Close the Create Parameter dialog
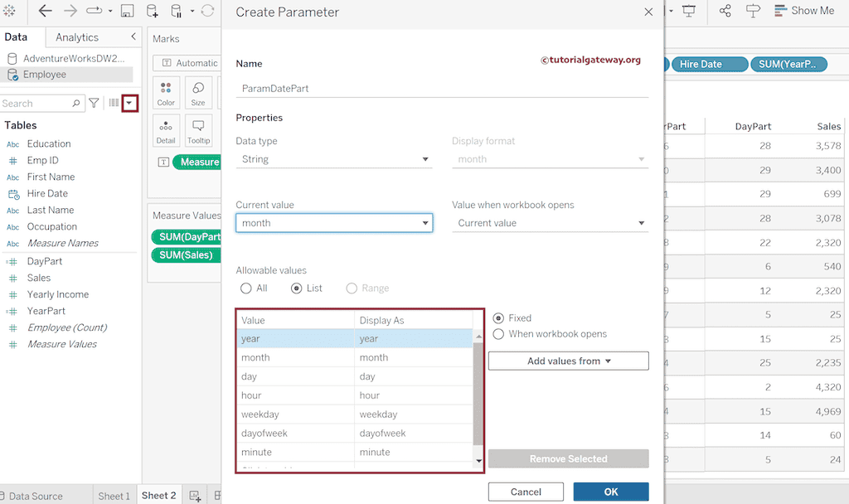849x504 pixels. coord(648,12)
